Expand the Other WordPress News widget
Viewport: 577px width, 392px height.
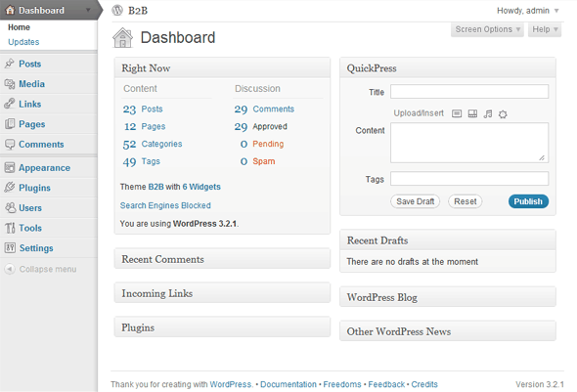(448, 331)
